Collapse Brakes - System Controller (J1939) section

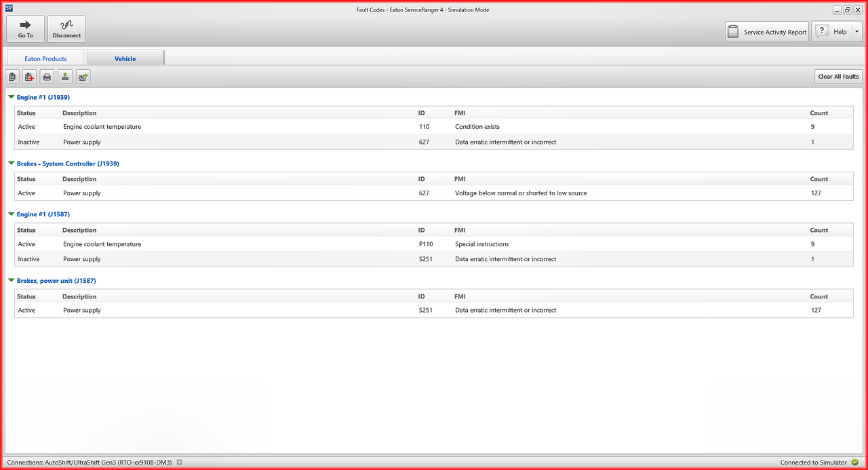pyautogui.click(x=12, y=163)
